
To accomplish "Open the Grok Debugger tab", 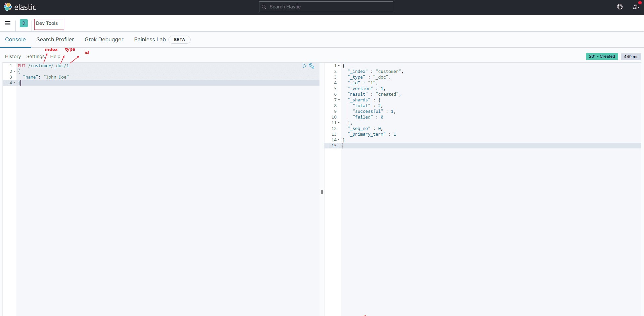I will [104, 39].
